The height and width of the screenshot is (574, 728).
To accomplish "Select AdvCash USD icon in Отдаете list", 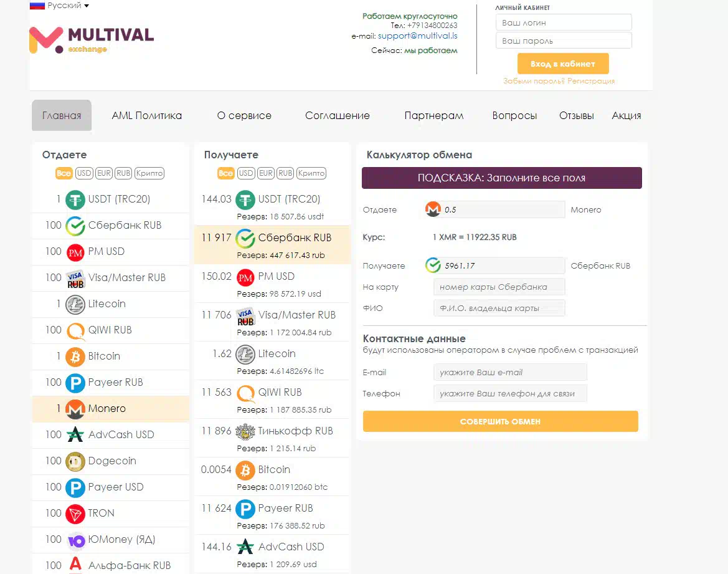I will (x=75, y=435).
